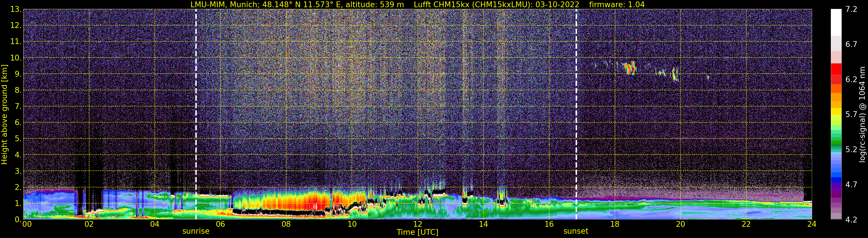This screenshot has height=238, width=868.
Task: Click the x-axis tick label '10'
Action: [x=352, y=224]
